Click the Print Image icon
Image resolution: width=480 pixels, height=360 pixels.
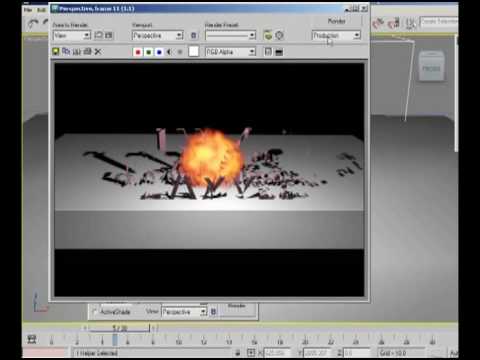tap(87, 52)
